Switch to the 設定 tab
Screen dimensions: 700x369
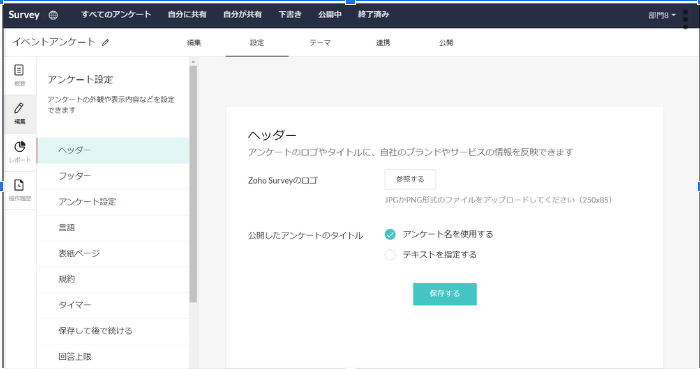click(257, 43)
